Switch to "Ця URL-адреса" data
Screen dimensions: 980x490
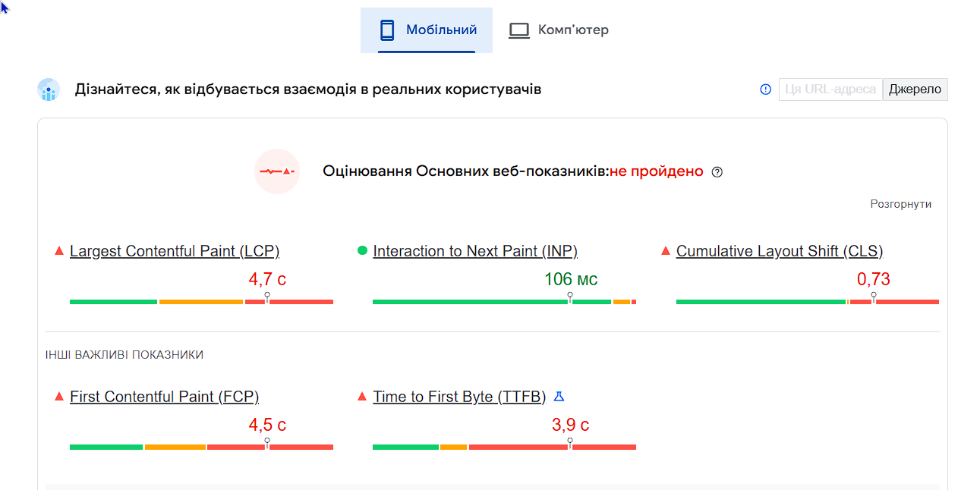click(x=830, y=90)
